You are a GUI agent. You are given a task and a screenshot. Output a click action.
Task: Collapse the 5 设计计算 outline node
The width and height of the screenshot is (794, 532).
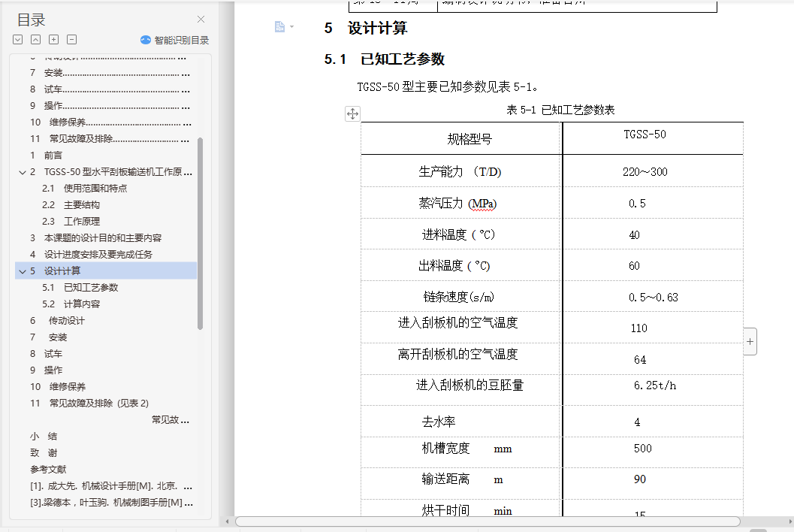(x=23, y=271)
